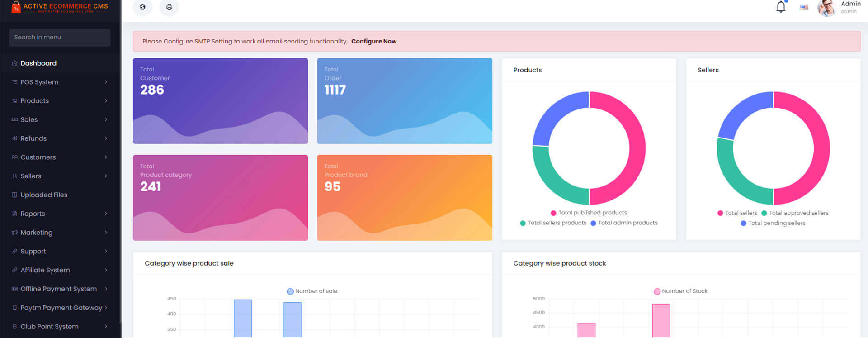Expand the POS System menu chevron
The image size is (868, 338).
tap(106, 82)
